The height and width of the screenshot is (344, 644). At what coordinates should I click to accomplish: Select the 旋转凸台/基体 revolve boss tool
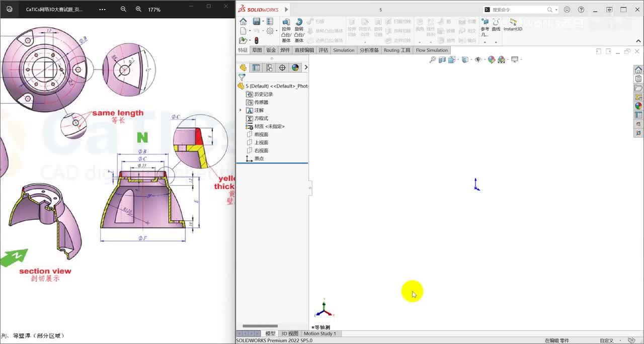[x=299, y=31]
